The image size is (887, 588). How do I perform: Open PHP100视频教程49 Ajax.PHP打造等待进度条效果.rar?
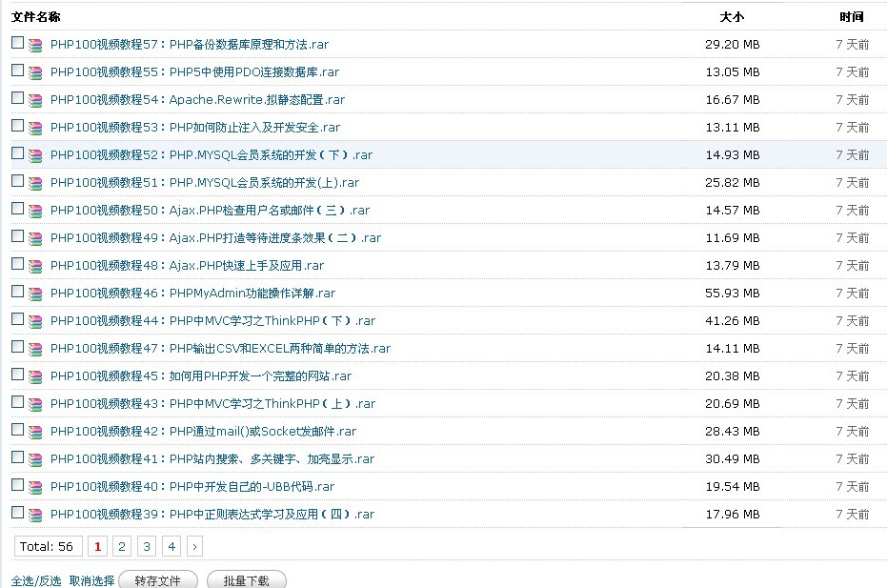pos(215,237)
